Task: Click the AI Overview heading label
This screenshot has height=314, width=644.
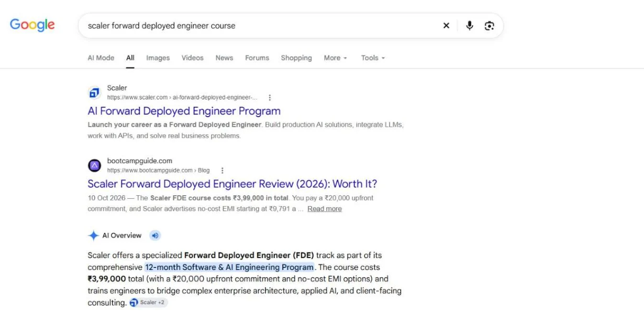Action: pos(121,235)
